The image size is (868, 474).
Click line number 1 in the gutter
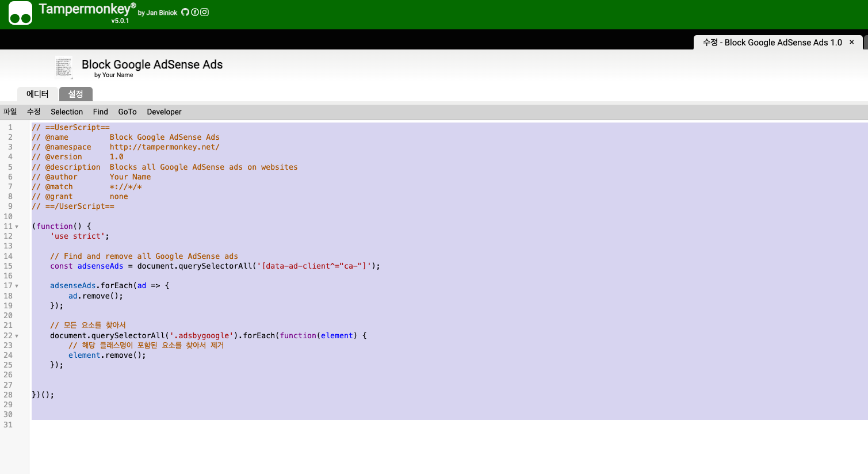[x=10, y=127]
